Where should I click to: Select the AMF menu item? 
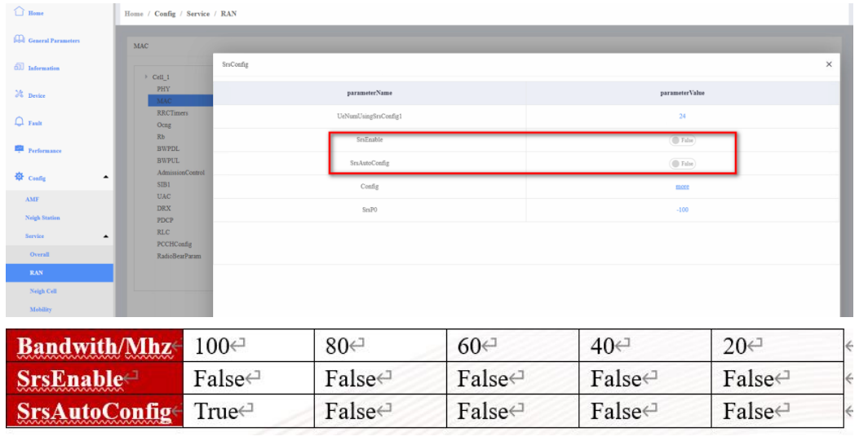33,199
